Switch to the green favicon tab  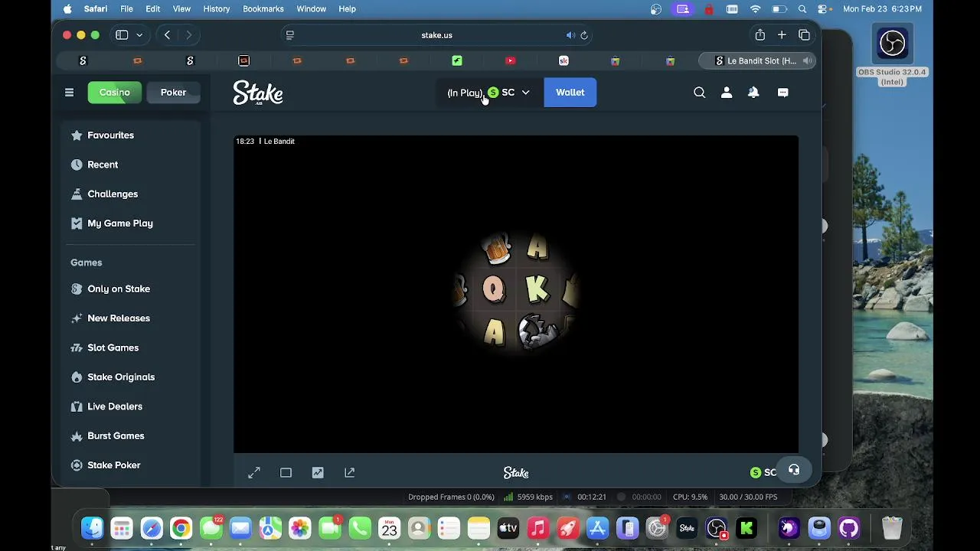coord(457,61)
